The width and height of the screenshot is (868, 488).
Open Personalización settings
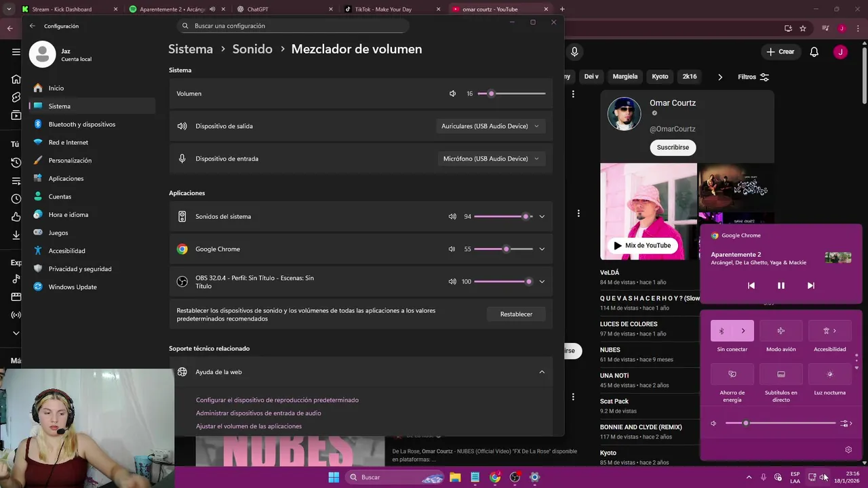point(92,160)
